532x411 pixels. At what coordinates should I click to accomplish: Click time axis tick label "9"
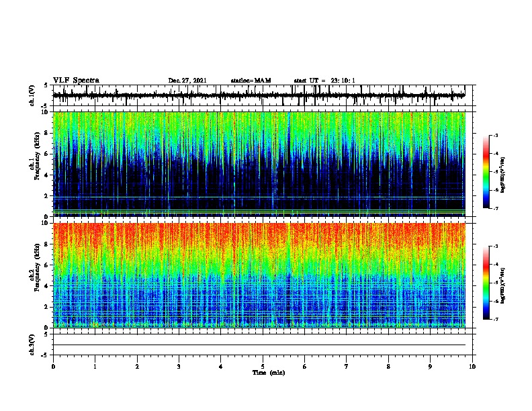(x=430, y=367)
